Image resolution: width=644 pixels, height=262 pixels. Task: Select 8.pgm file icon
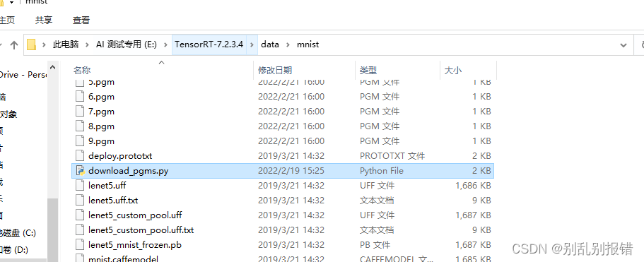tap(80, 126)
